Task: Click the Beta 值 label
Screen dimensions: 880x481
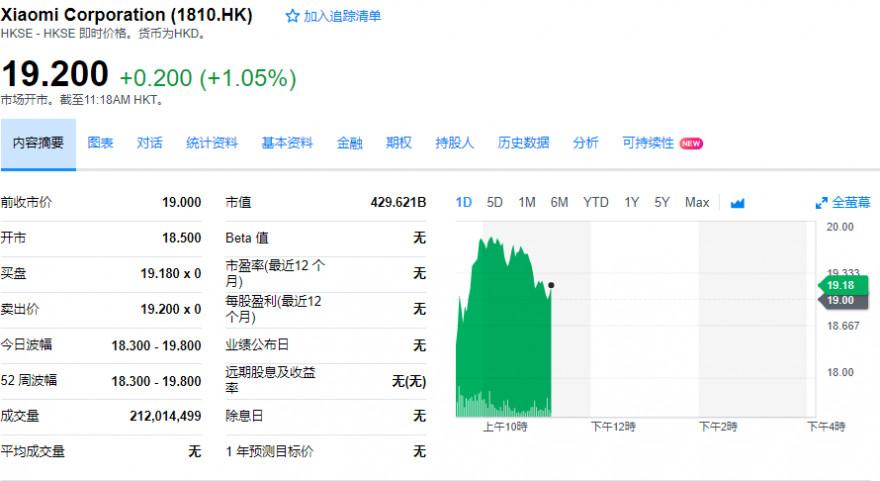Action: [x=247, y=238]
